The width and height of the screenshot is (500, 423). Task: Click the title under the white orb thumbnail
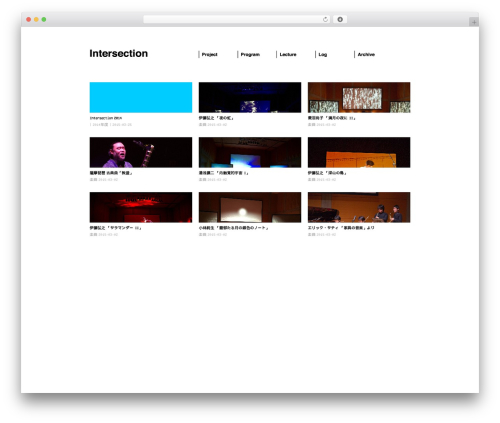[x=234, y=228]
